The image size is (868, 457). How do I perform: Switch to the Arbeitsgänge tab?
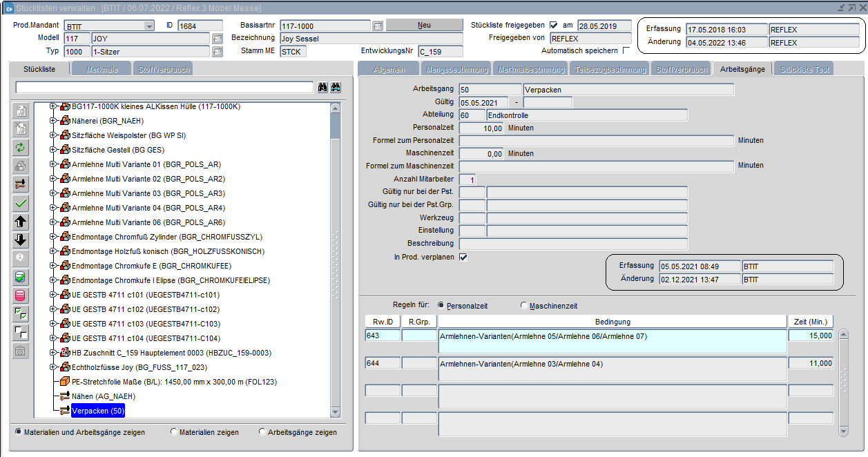[742, 69]
